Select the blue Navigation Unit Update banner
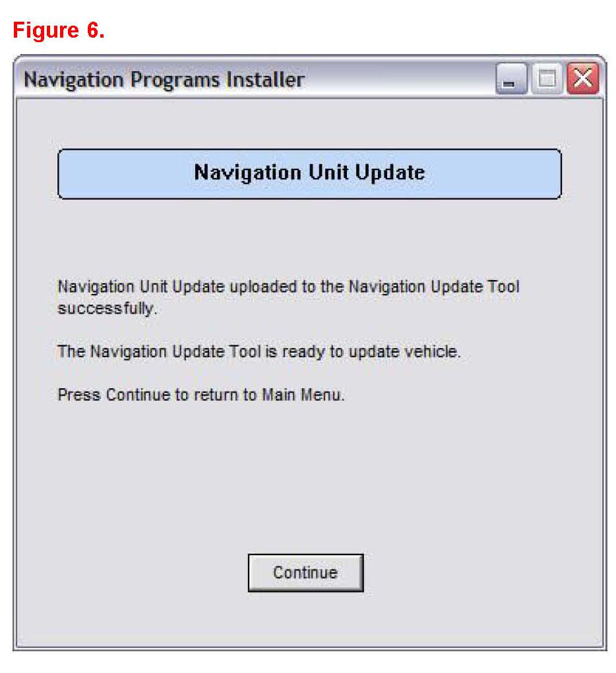 pyautogui.click(x=309, y=174)
